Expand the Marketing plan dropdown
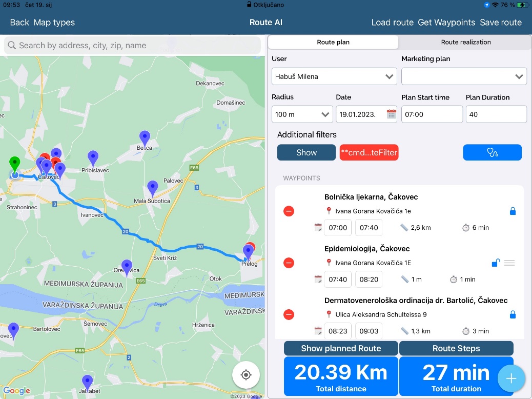The width and height of the screenshot is (532, 399). point(463,76)
